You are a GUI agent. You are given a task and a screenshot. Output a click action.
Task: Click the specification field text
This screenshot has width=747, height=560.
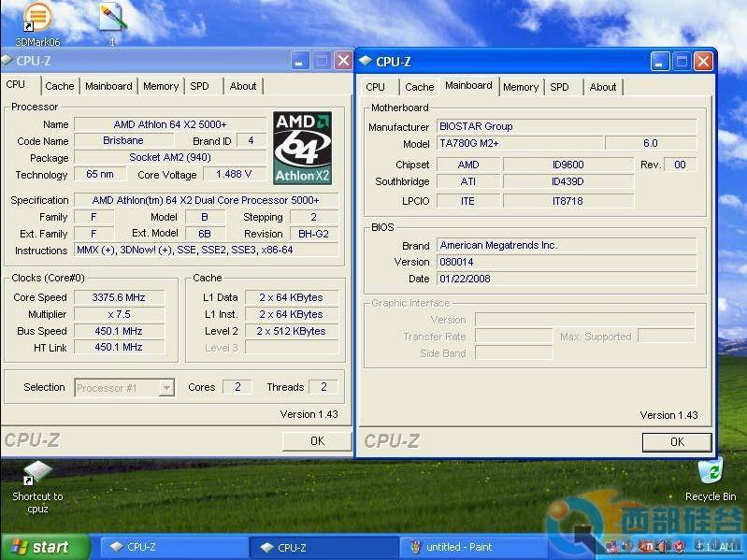[206, 200]
